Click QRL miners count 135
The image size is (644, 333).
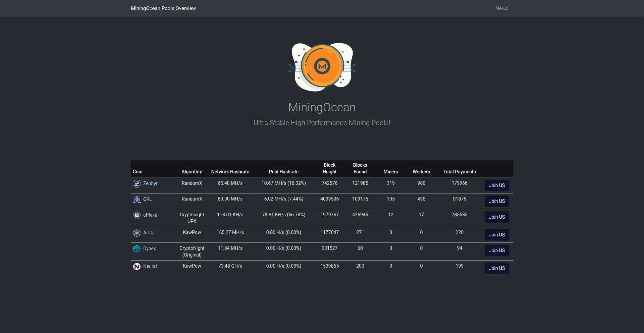pyautogui.click(x=391, y=199)
